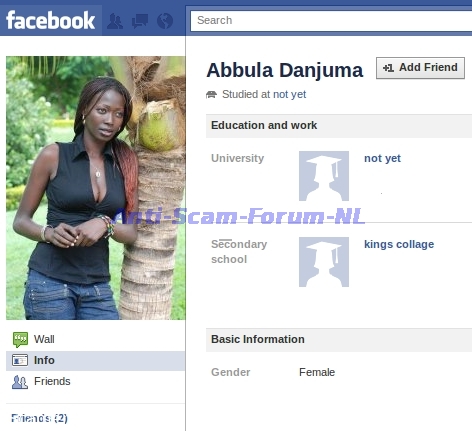This screenshot has height=431, width=472.
Task: Click the Facebook logo
Action: [51, 20]
